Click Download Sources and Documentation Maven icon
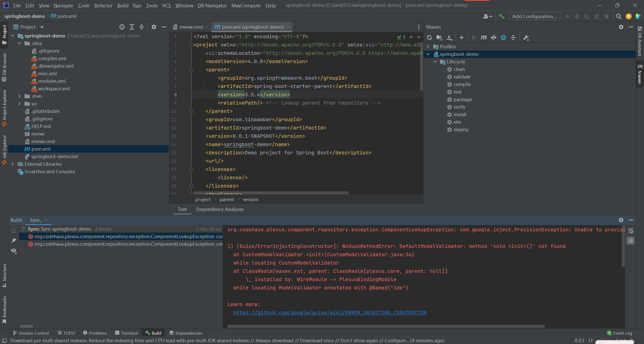This screenshot has height=344, width=644. point(449,37)
